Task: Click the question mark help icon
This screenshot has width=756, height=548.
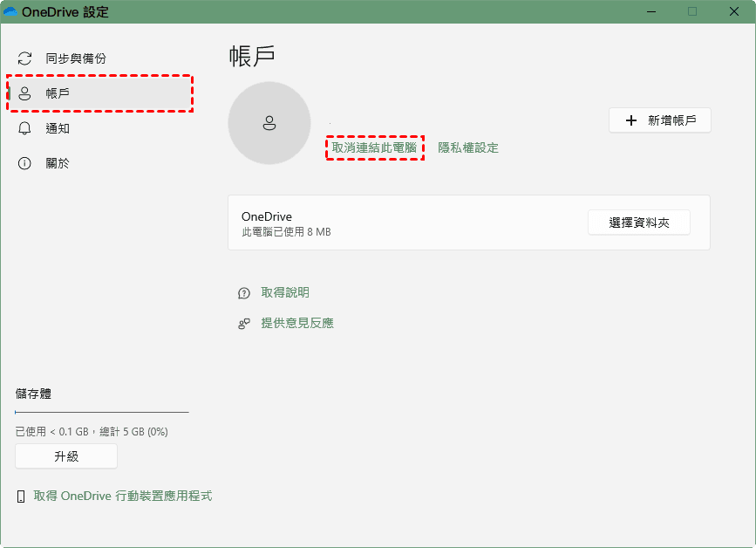Action: (x=244, y=293)
